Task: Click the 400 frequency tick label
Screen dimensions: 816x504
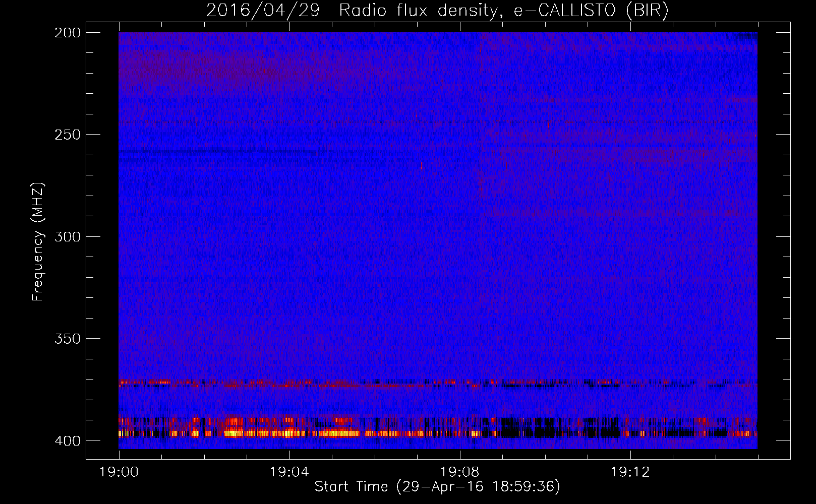Action: click(x=68, y=440)
